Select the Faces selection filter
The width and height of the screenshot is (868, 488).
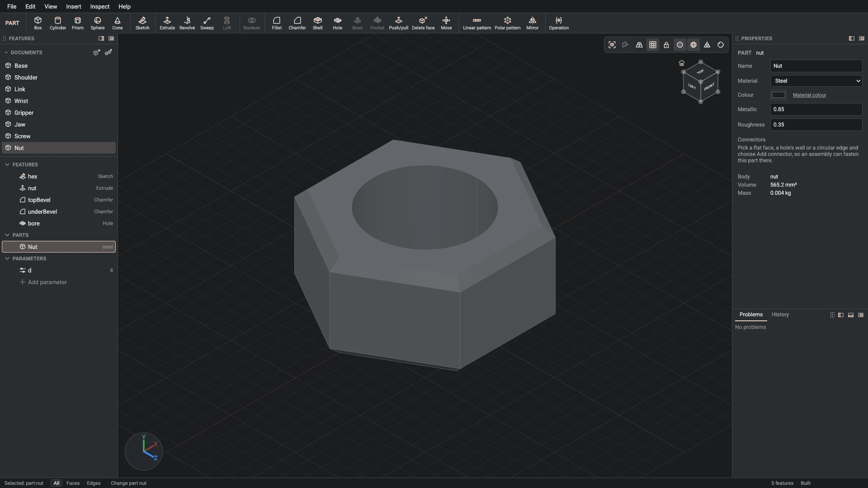(73, 483)
